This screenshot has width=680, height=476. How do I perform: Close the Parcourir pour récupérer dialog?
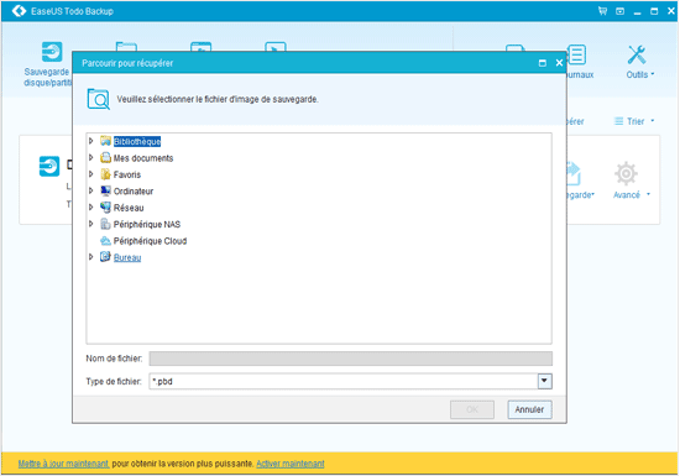pos(559,63)
